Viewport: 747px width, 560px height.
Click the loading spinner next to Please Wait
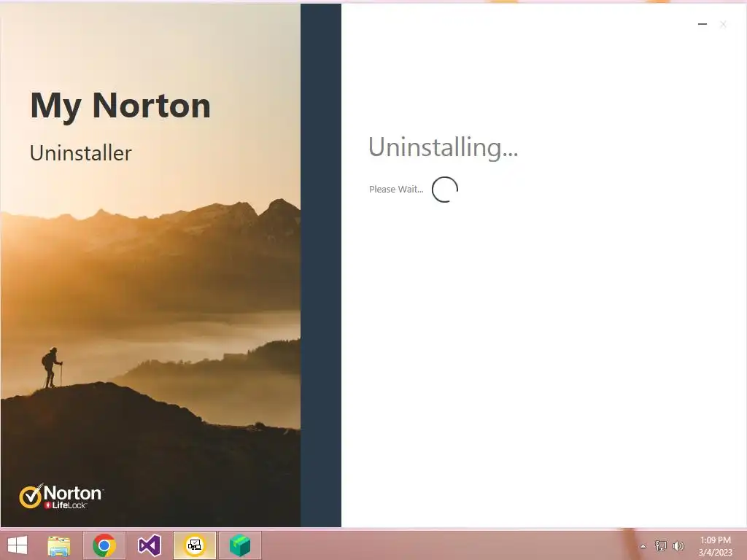[445, 189]
